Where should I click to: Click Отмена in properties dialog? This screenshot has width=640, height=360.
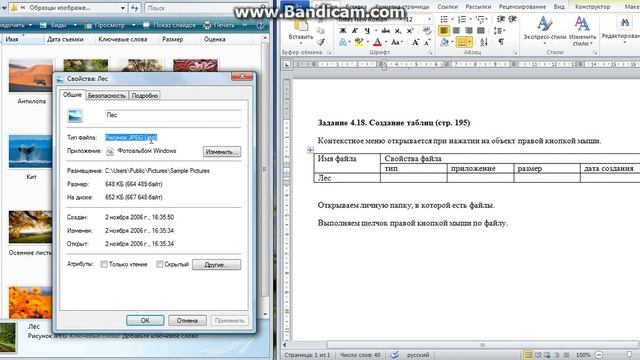point(187,320)
